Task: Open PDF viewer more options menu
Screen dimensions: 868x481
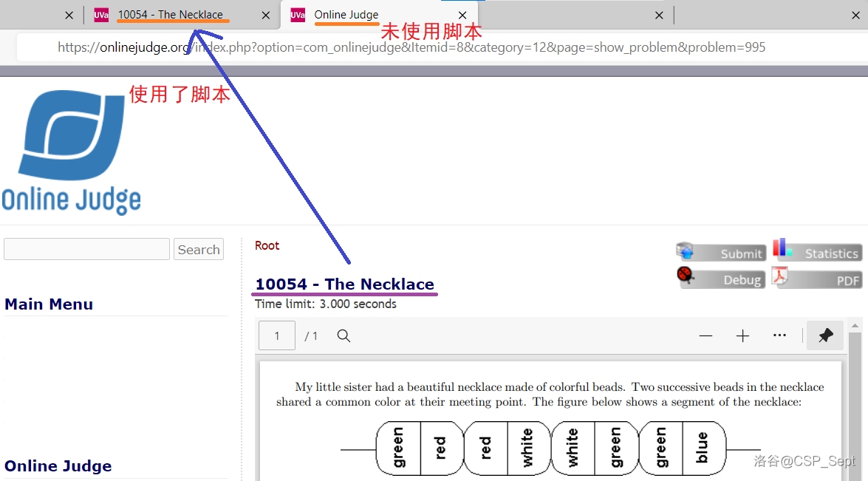Action: pos(779,336)
